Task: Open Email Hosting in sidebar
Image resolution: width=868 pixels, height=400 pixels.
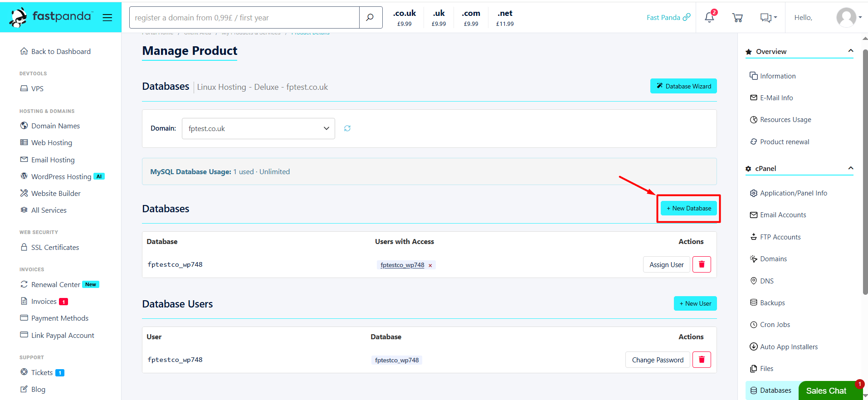Action: 47,160
